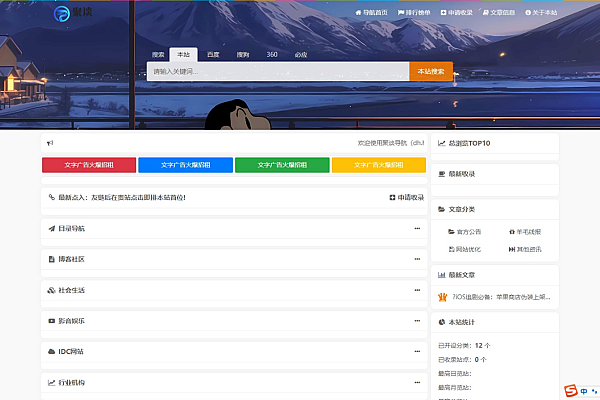Viewport: 600px width, 400px height.
Task: Open 排行榜单 in the top menu
Action: pos(414,13)
